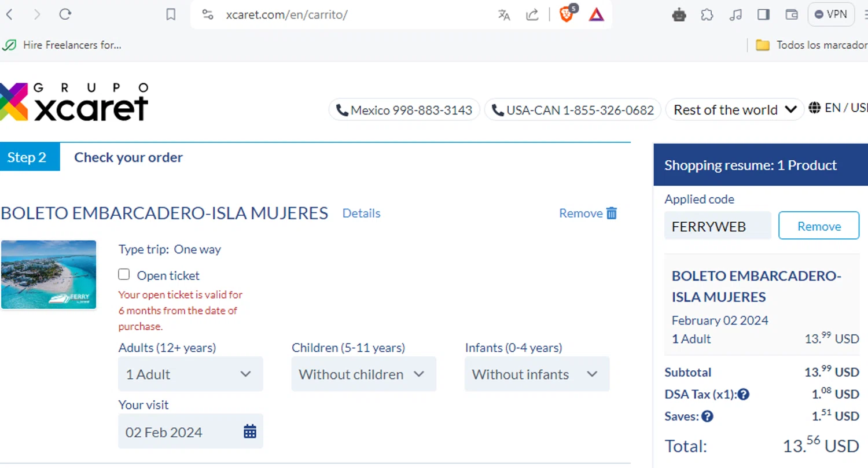Viewport: 868px width, 468px height.
Task: Open the Saves help question mark
Action: point(707,417)
